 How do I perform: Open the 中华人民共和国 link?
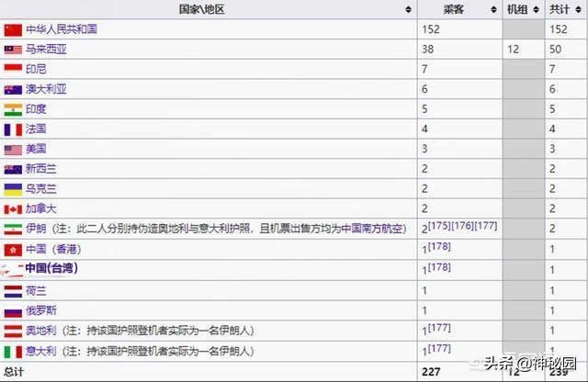coord(62,29)
